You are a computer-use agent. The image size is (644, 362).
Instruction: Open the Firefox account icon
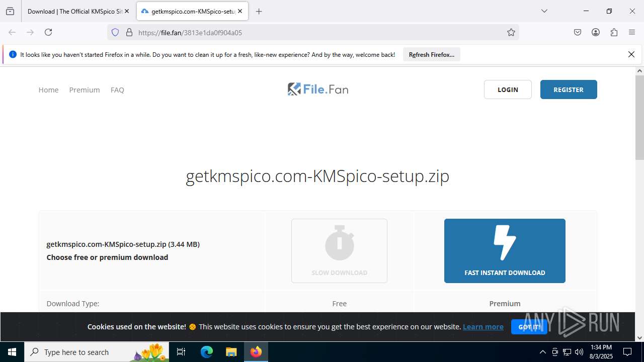click(596, 32)
